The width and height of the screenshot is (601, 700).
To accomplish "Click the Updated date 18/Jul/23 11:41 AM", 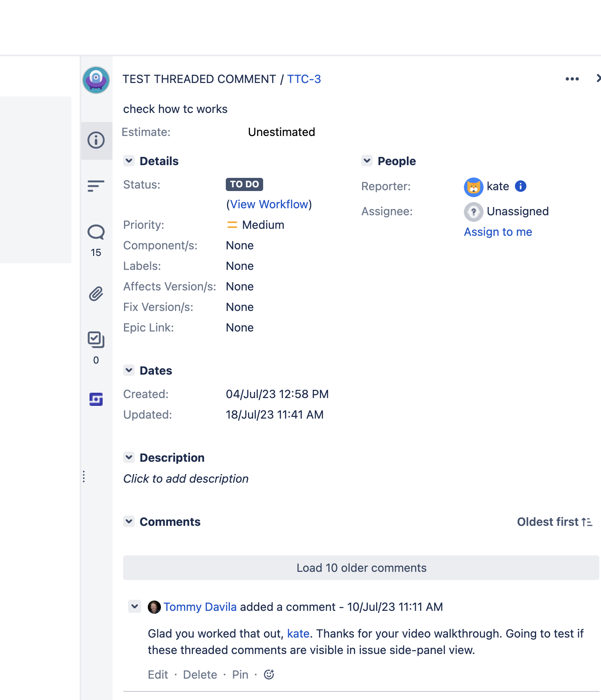I will [x=275, y=414].
